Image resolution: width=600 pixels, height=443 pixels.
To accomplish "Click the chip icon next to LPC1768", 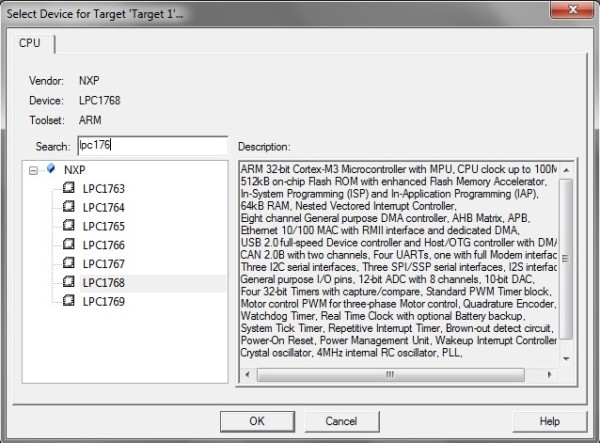I will tap(69, 283).
